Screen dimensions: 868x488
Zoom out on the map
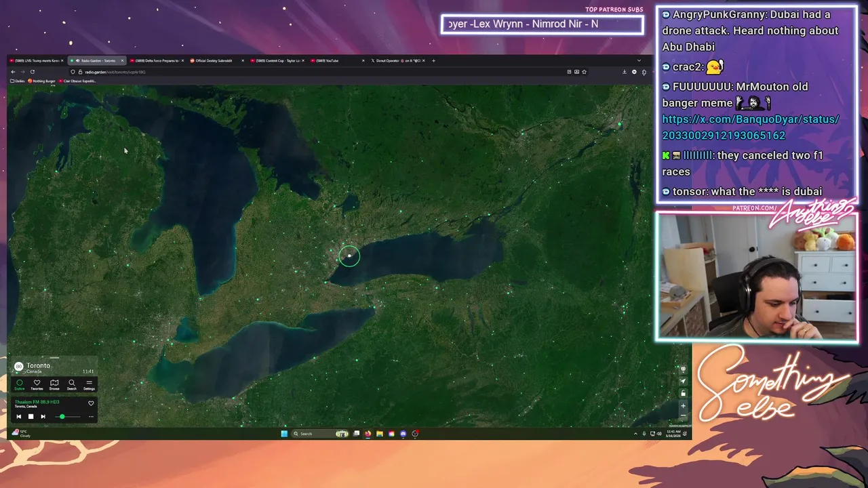click(x=684, y=415)
